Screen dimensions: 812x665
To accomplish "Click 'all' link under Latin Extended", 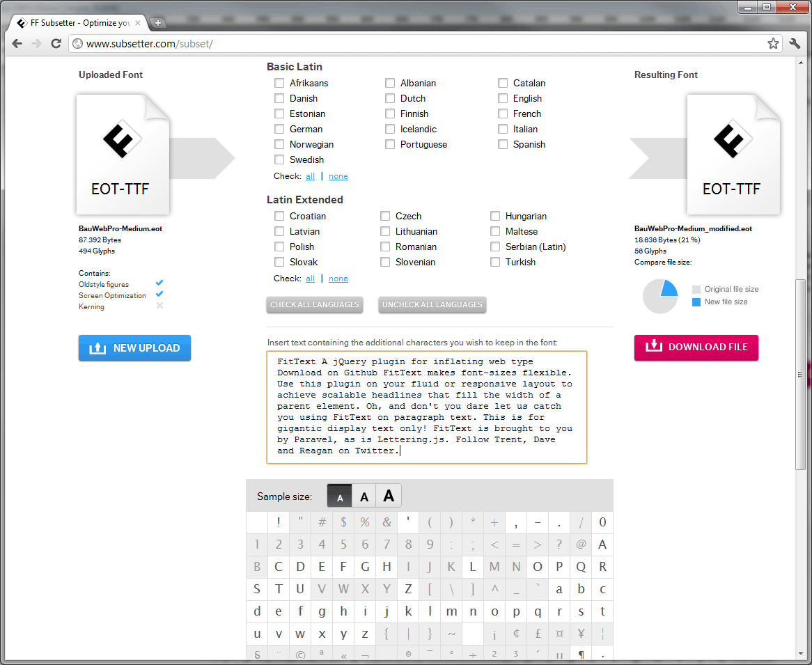I will click(310, 279).
